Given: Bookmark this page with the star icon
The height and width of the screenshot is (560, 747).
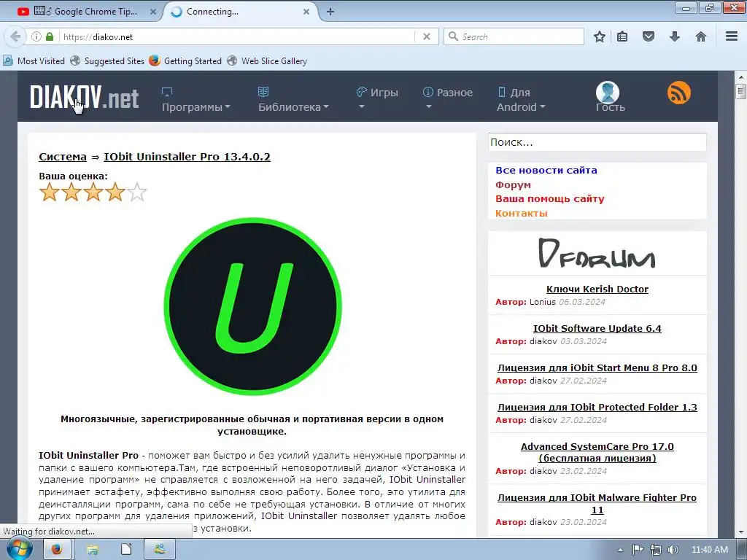Looking at the screenshot, I should pos(600,36).
